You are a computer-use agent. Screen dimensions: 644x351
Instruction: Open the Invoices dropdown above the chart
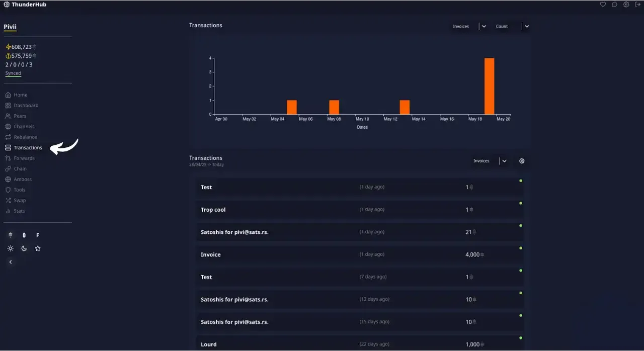469,26
